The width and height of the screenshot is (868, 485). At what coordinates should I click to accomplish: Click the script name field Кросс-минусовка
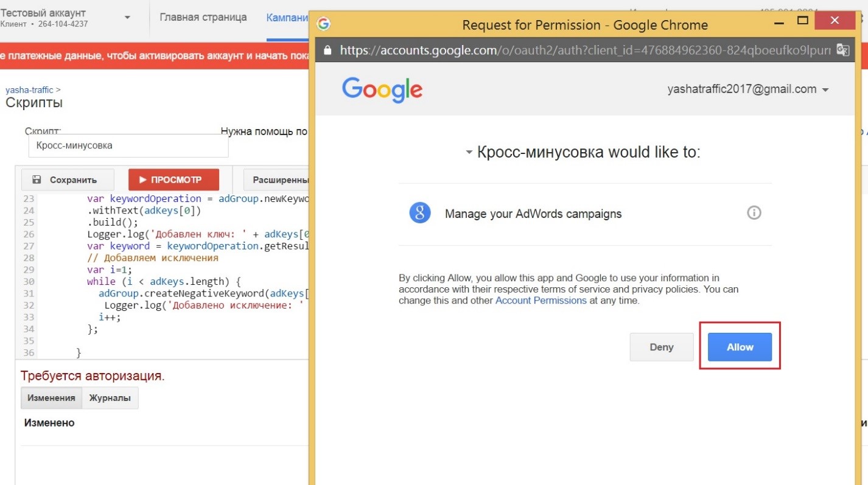coord(128,145)
